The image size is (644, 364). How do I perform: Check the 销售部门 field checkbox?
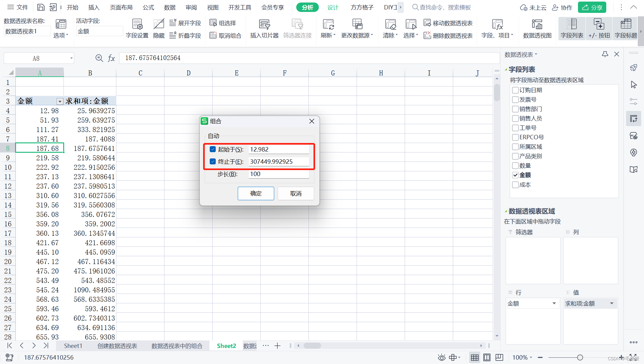[515, 109]
